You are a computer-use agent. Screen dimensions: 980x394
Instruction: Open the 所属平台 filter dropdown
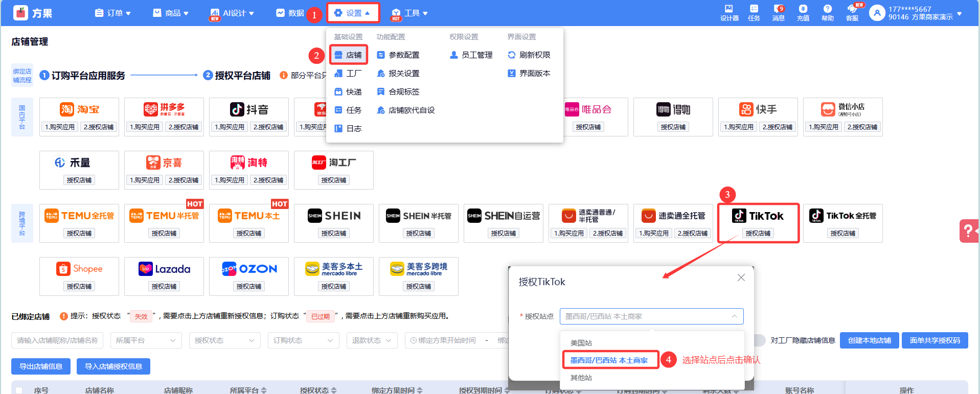coord(146,340)
